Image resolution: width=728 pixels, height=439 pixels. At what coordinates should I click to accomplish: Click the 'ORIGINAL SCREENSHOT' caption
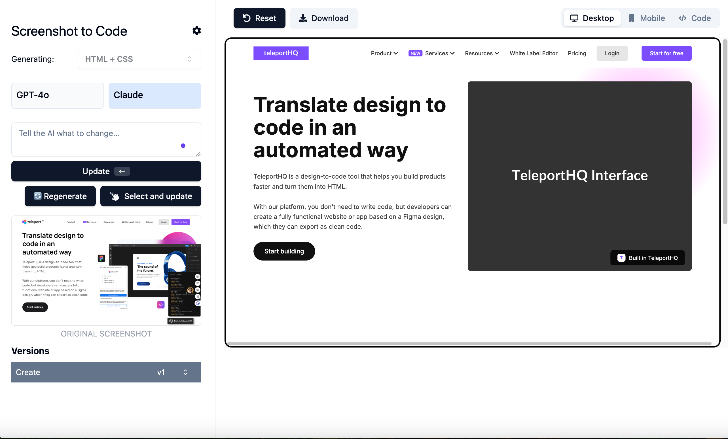(106, 334)
